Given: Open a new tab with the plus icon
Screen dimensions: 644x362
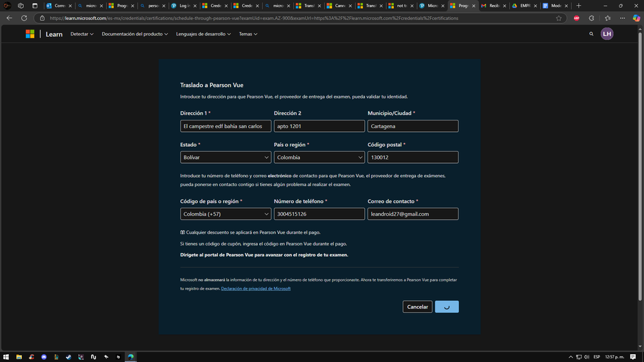Looking at the screenshot, I should 579,6.
